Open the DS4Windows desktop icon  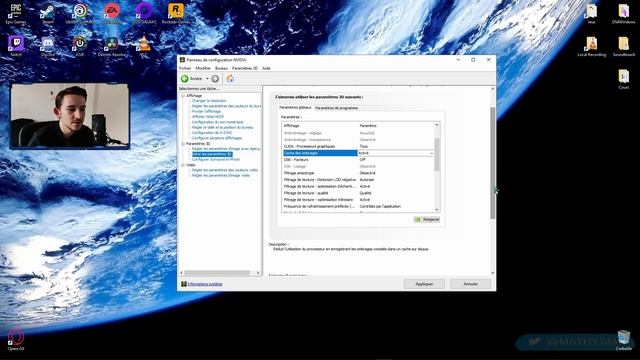(x=624, y=13)
